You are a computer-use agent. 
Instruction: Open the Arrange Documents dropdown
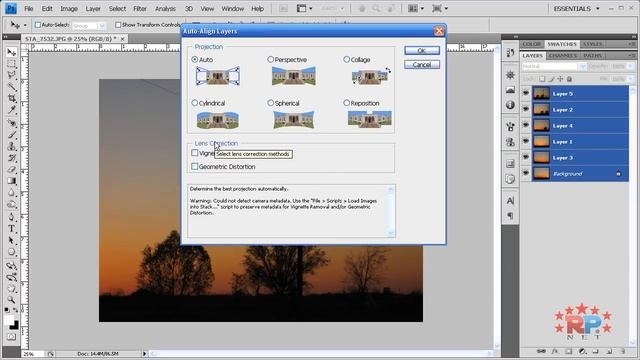[416, 9]
